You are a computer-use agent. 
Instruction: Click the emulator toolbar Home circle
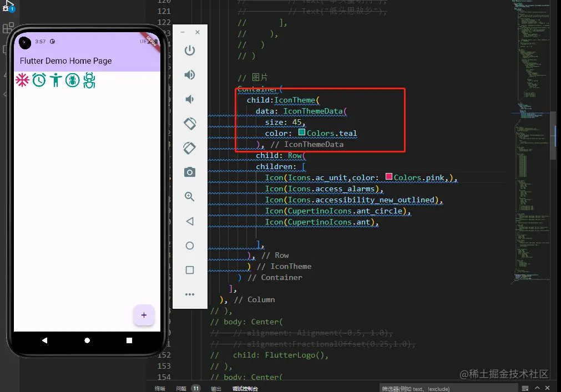(190, 246)
